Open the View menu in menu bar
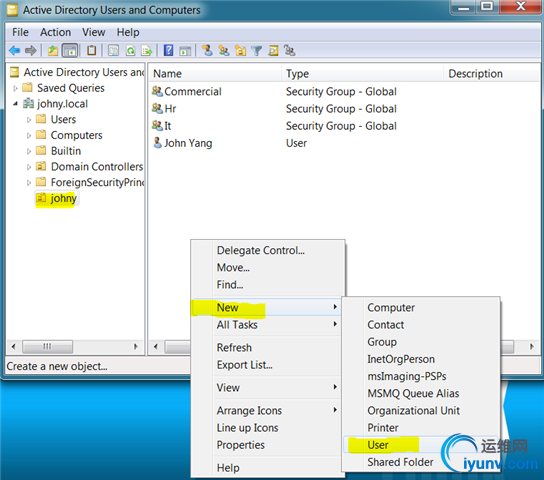Screen dimensions: 544x480 [x=94, y=32]
